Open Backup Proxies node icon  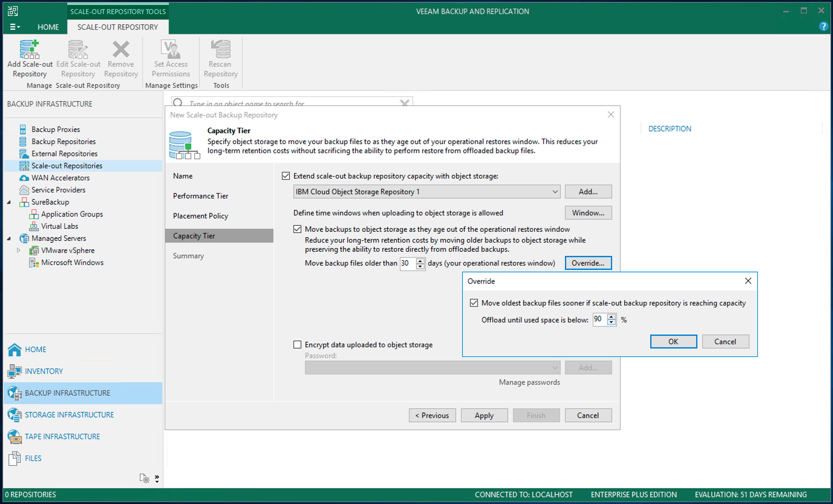coord(23,129)
